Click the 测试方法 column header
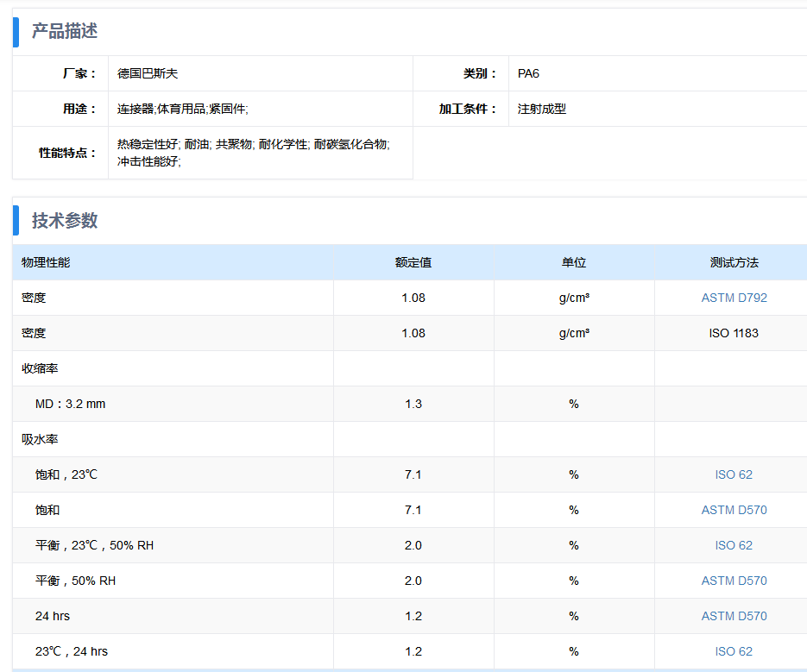The height and width of the screenshot is (672, 807). pyautogui.click(x=734, y=262)
